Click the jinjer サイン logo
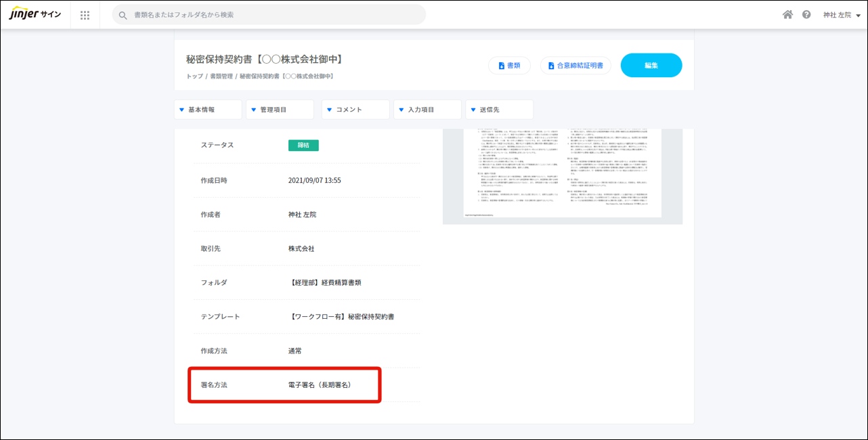 [x=35, y=15]
